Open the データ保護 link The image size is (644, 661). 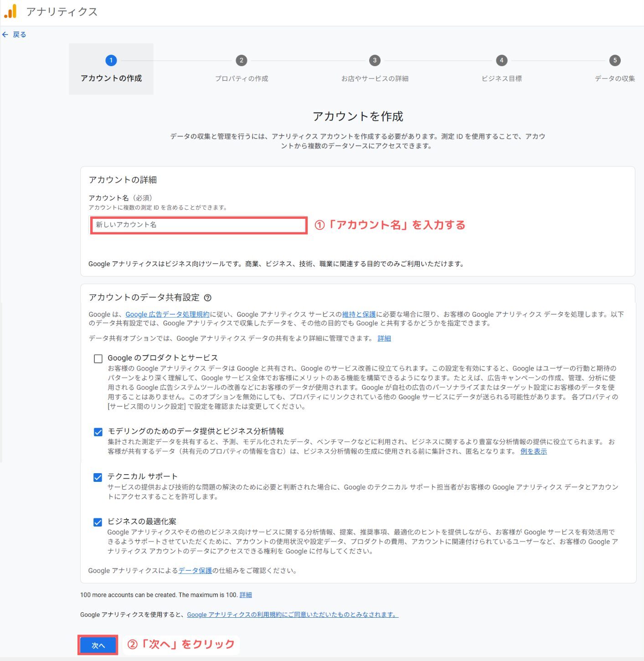pos(195,570)
